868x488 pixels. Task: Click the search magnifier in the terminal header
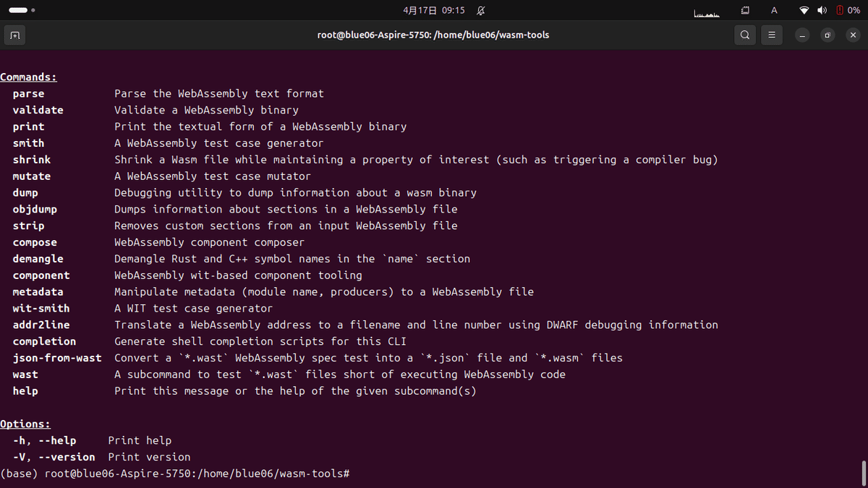point(745,35)
